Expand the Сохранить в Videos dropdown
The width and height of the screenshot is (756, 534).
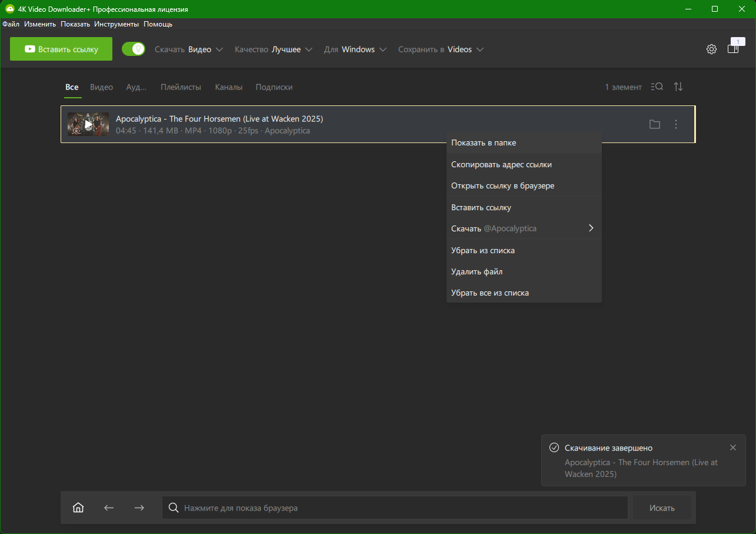point(441,49)
